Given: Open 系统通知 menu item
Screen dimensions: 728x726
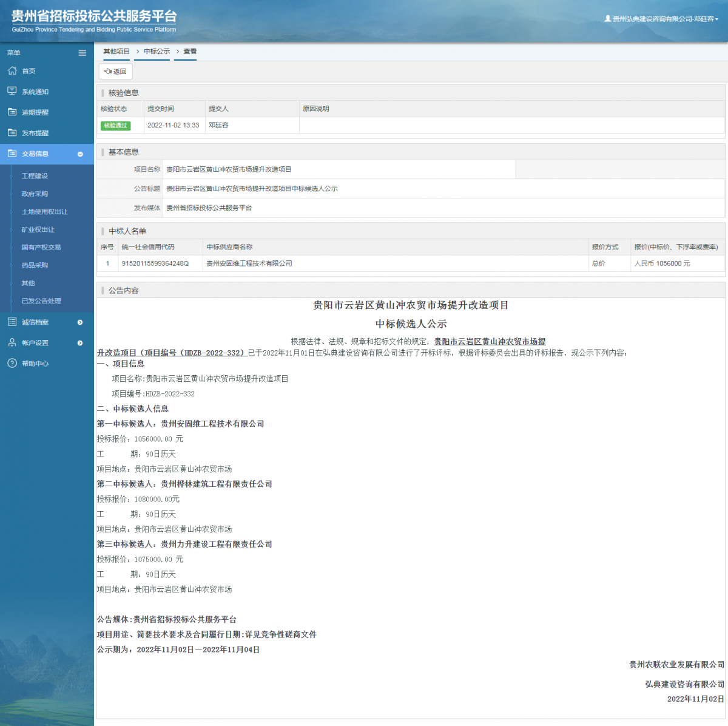Looking at the screenshot, I should point(35,92).
